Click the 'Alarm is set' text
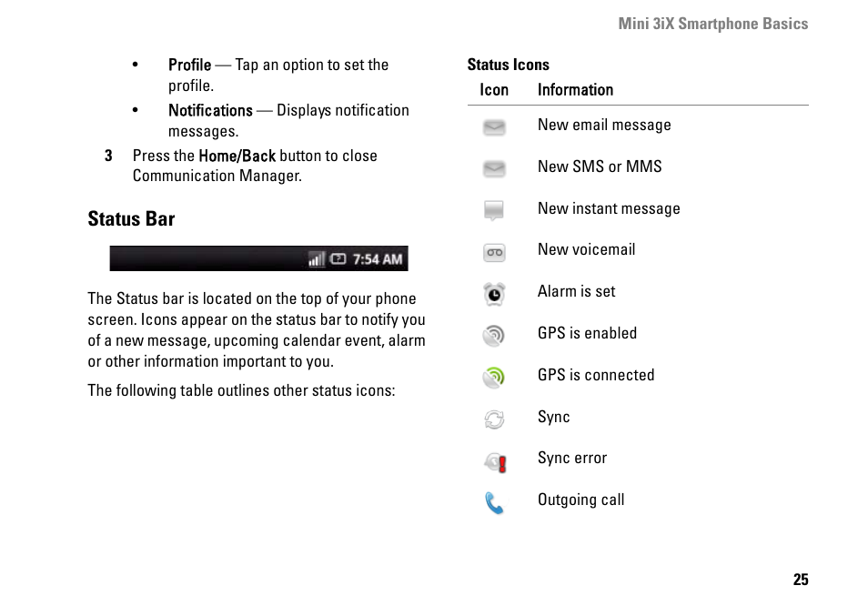This screenshot has width=868, height=616. click(576, 291)
